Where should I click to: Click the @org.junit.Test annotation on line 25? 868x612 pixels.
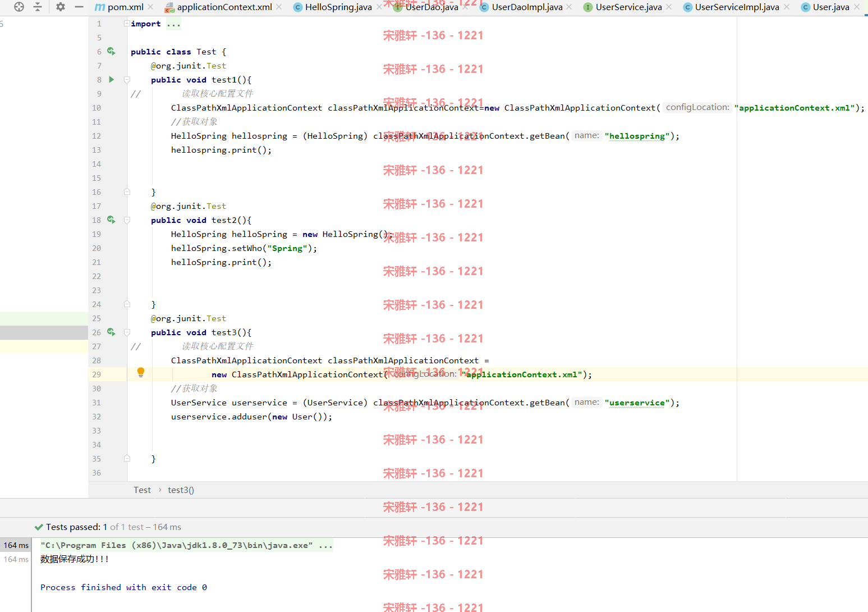pos(189,318)
